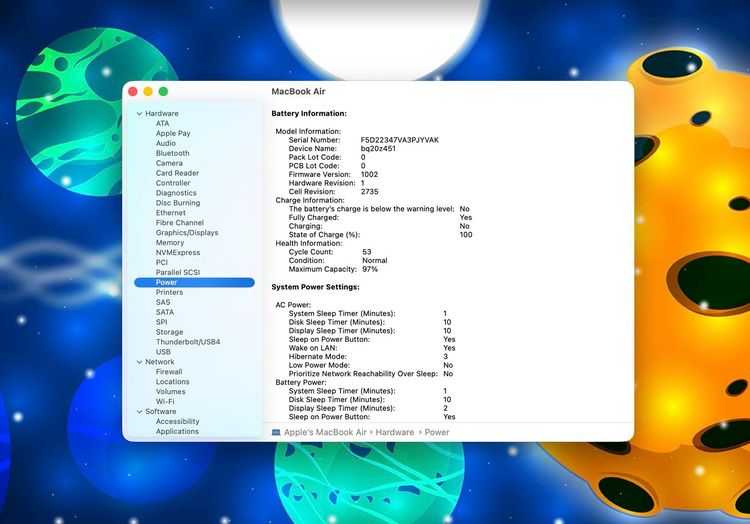
Task: Select SATA in the sidebar
Action: tap(165, 312)
